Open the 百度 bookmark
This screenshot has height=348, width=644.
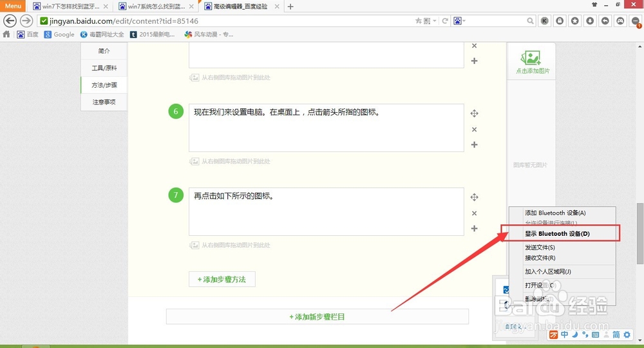click(x=28, y=34)
